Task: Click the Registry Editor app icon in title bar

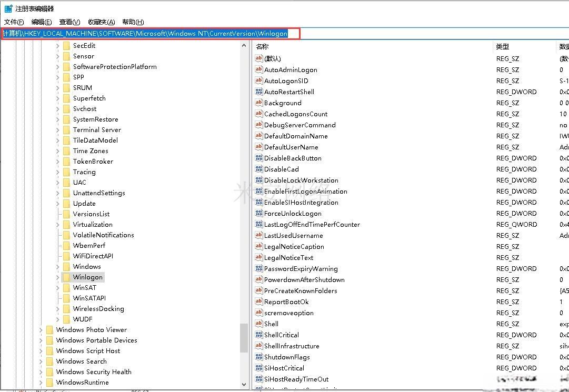Action: coord(8,8)
